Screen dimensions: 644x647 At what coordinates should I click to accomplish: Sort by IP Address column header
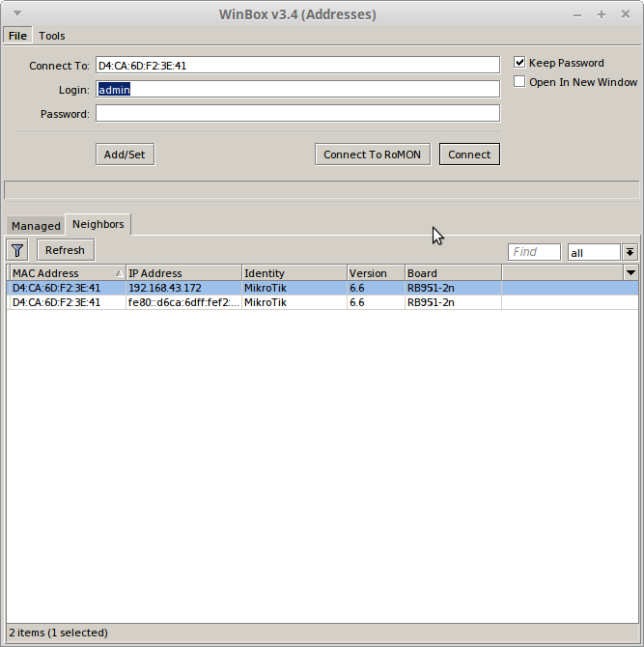point(183,273)
